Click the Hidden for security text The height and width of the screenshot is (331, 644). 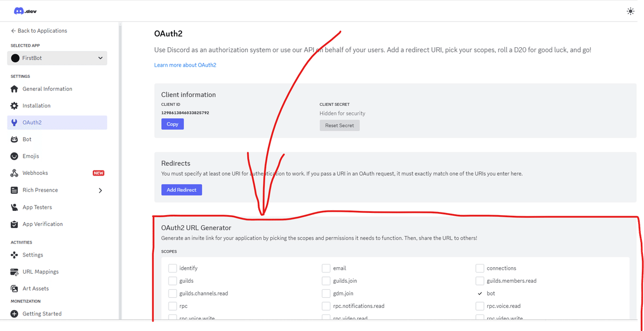(x=342, y=113)
